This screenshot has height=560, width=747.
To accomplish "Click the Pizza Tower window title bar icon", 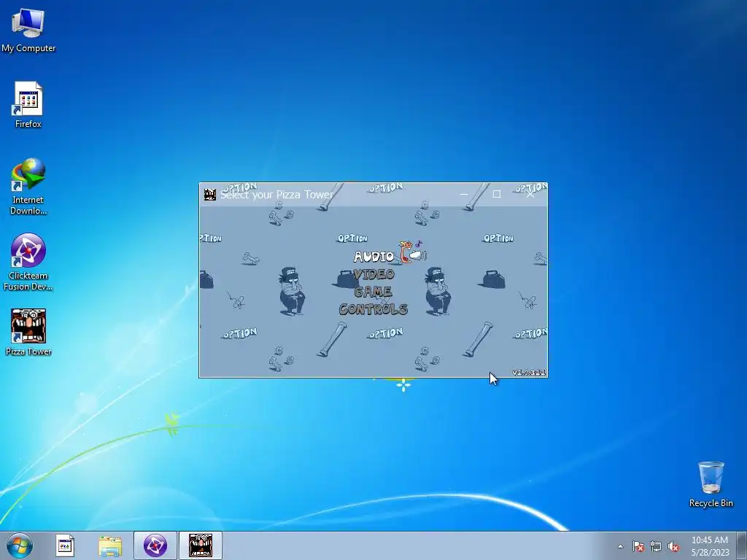I will click(x=210, y=194).
